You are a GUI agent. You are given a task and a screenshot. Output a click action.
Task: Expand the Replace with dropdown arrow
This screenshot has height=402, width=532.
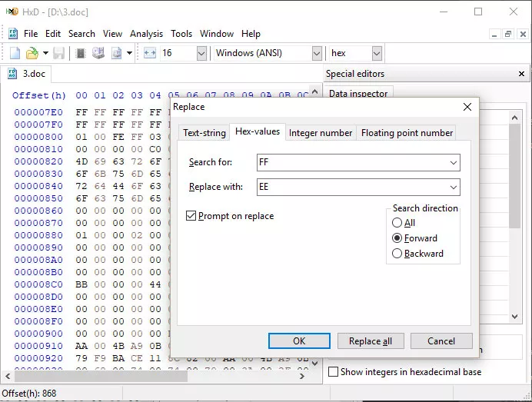pyautogui.click(x=454, y=188)
